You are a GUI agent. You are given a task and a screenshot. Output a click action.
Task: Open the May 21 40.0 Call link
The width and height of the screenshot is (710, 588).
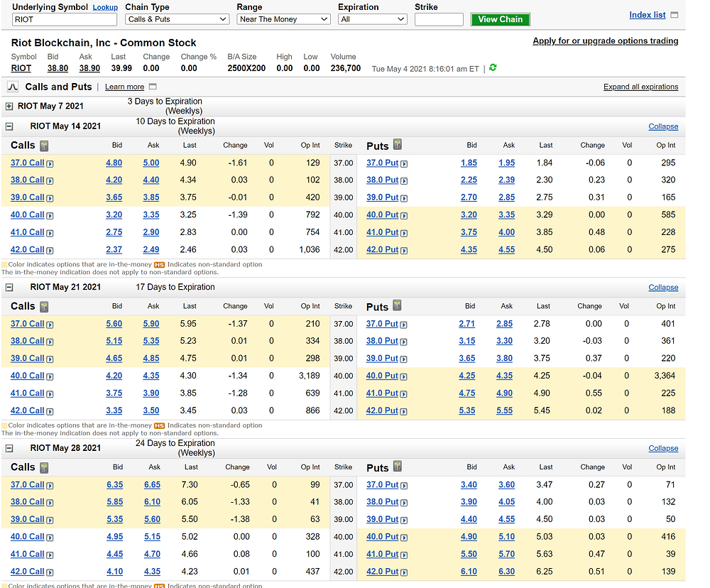tap(27, 376)
